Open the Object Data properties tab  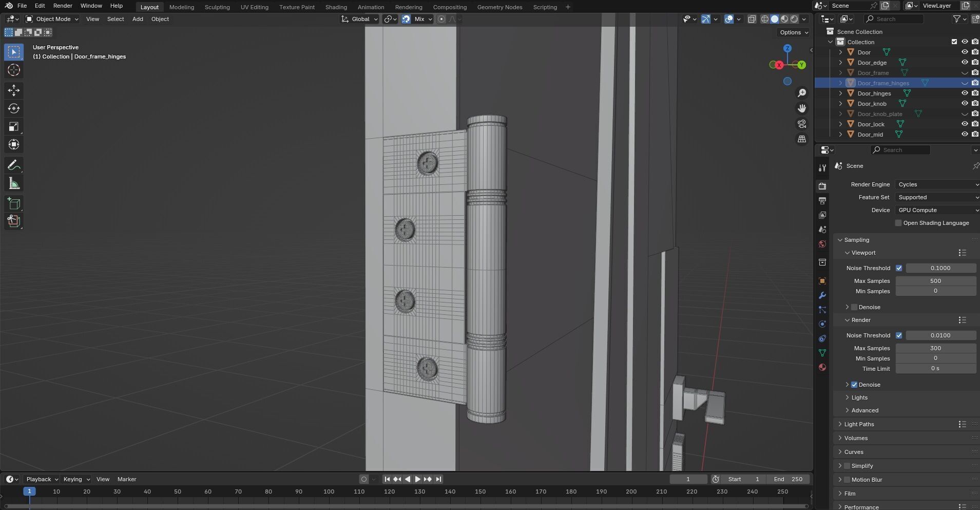tap(822, 353)
